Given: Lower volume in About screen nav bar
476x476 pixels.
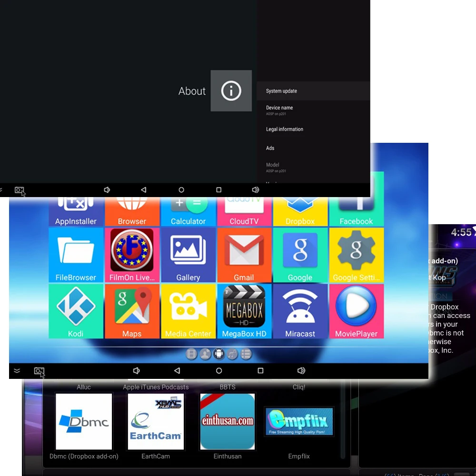Looking at the screenshot, I should coord(107,190).
